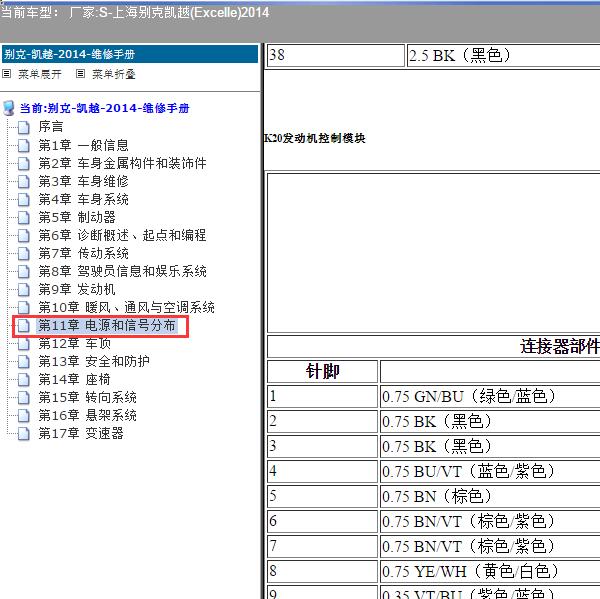
Task: Open 第5章 制动器
Action: point(77,217)
